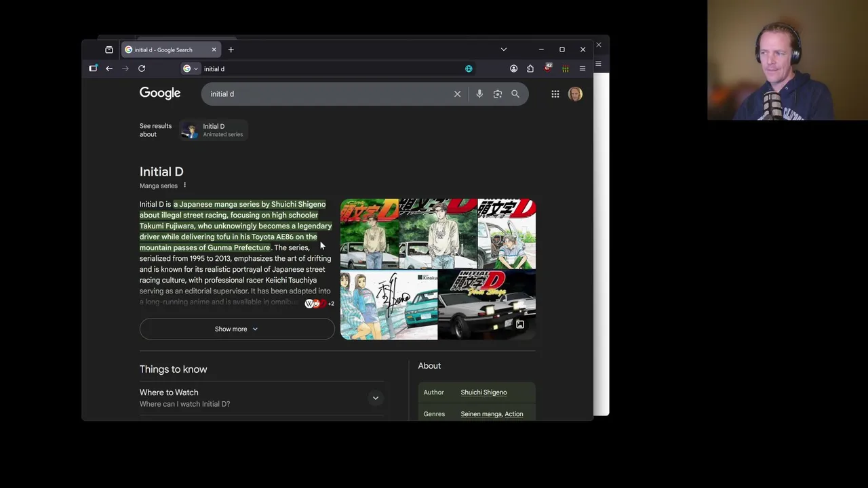Click the 'Where to Watch' chevron arrow
868x488 pixels.
(x=375, y=398)
